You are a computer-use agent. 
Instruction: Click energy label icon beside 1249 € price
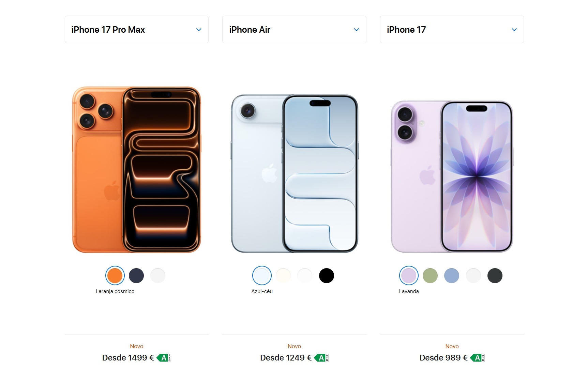(x=321, y=358)
